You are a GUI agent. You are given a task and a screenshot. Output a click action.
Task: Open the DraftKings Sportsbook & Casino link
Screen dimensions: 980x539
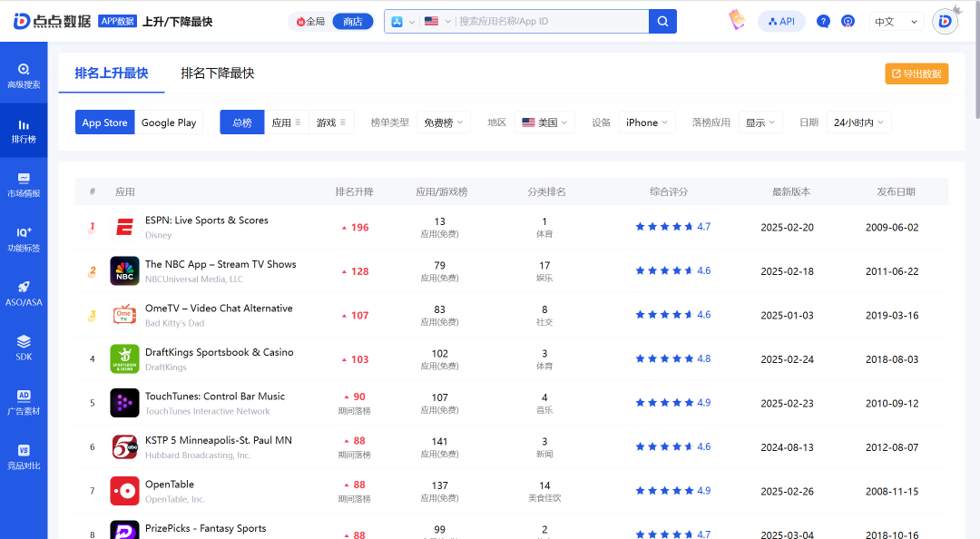(x=220, y=352)
